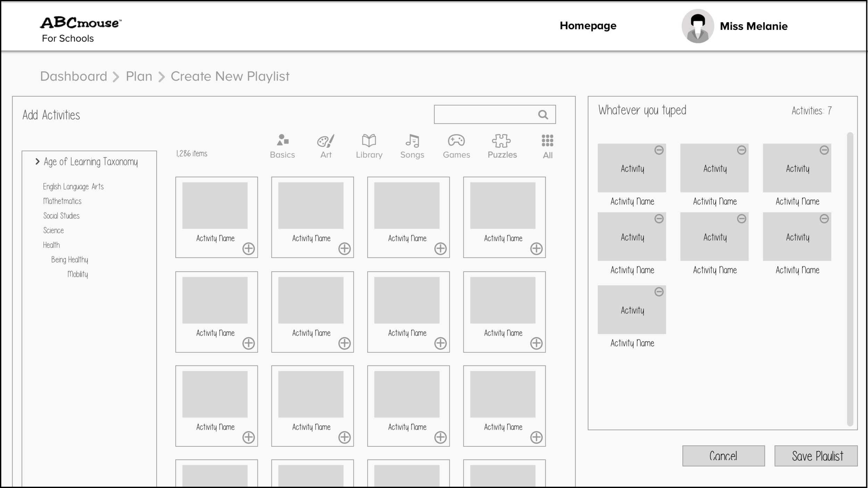Add third activity in top row
Viewport: 868px width, 488px height.
coord(441,249)
